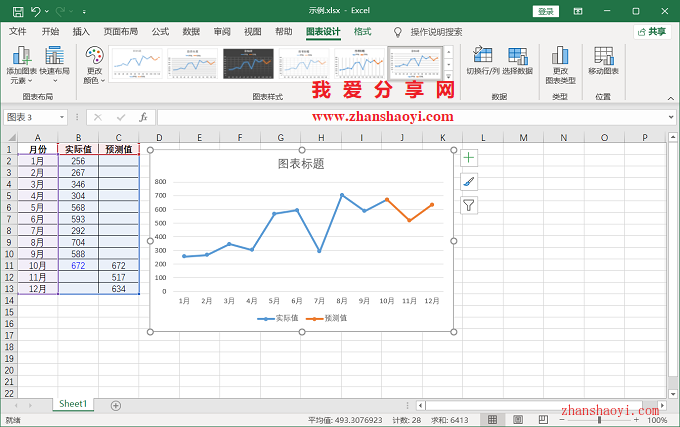Expand the chart styles gallery More arrow
This screenshot has height=427, width=680.
pyautogui.click(x=449, y=75)
